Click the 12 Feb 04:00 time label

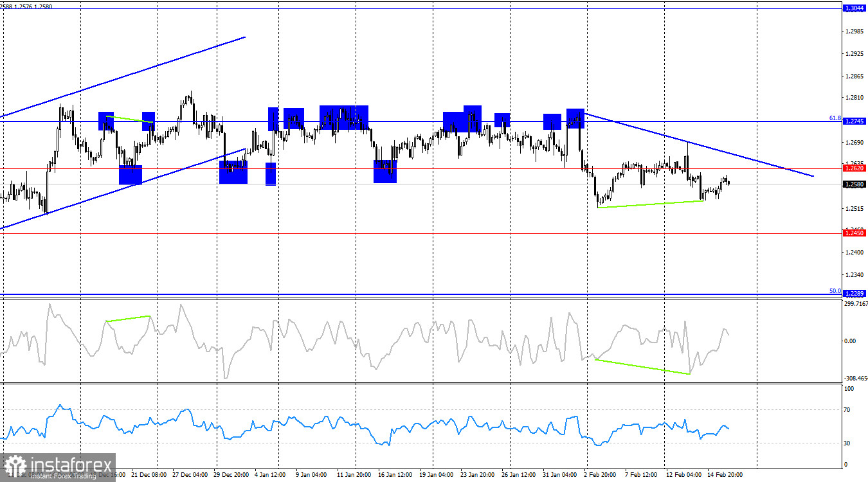tap(685, 475)
